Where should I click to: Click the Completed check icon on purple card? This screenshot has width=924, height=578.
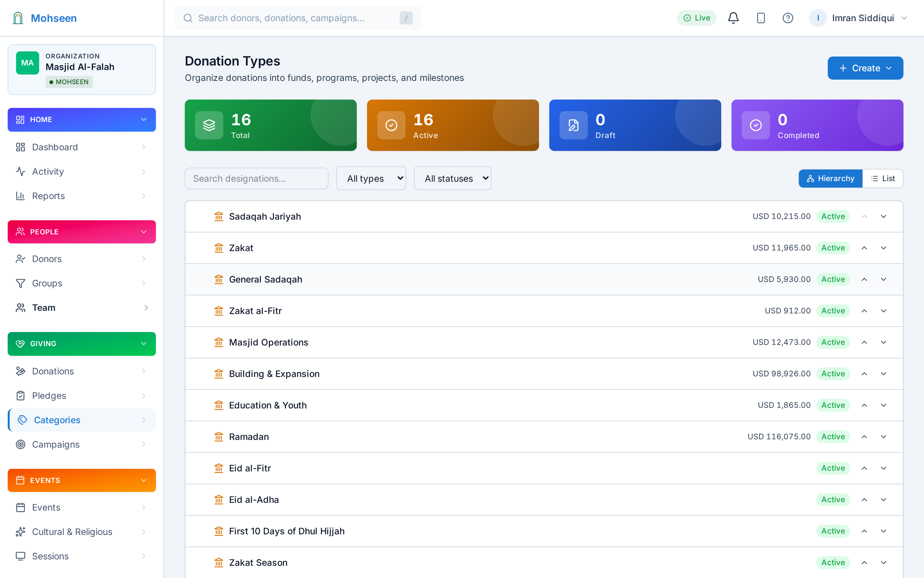(756, 125)
